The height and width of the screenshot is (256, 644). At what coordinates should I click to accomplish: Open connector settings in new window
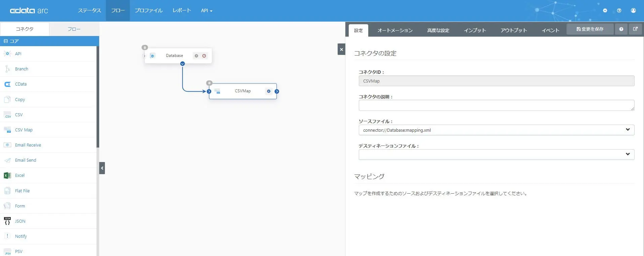pos(635,29)
